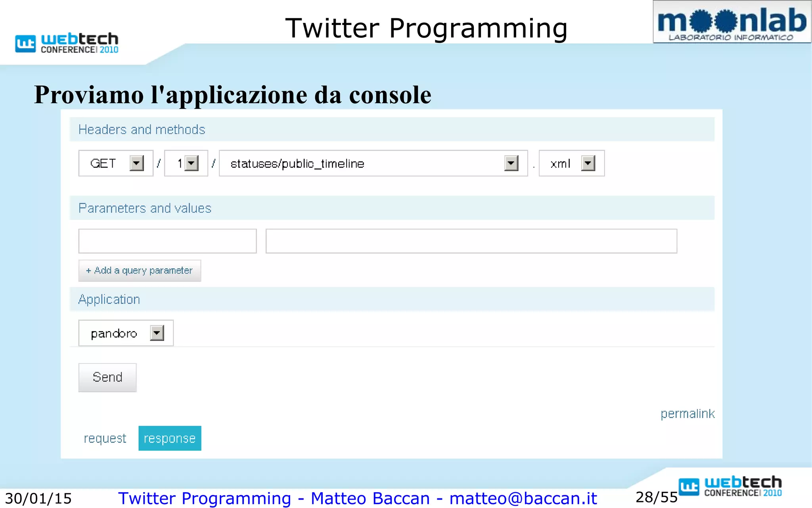Click the 30/01/15 date text
812x508 pixels.
(x=38, y=498)
